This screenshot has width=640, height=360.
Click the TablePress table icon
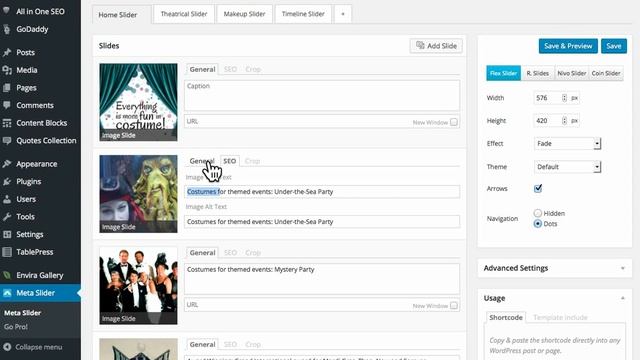tap(7, 252)
